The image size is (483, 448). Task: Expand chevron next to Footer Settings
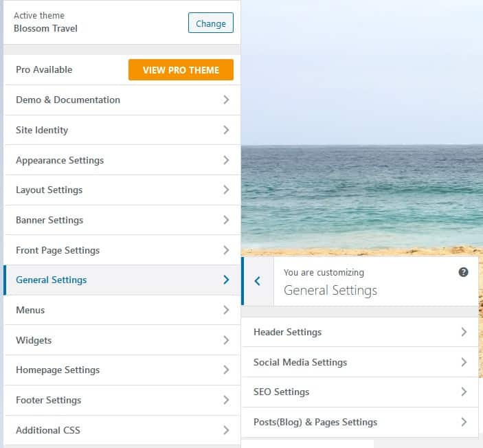tap(226, 400)
